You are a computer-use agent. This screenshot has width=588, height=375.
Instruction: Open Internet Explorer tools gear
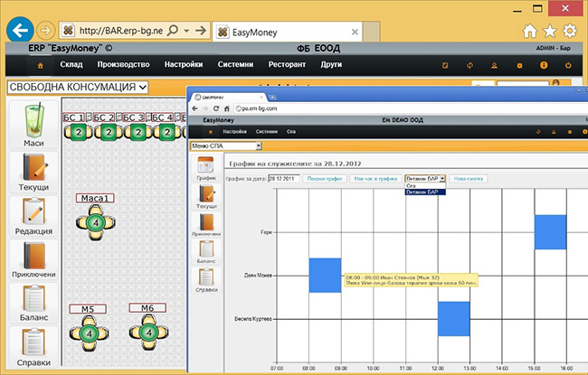click(570, 31)
